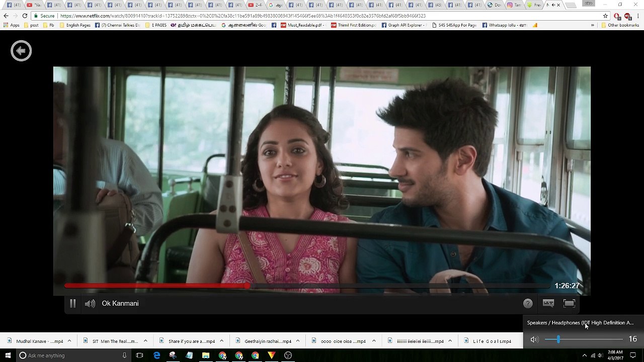Open File Explorer from the taskbar
Viewport: 644px width, 362px height.
point(206,355)
